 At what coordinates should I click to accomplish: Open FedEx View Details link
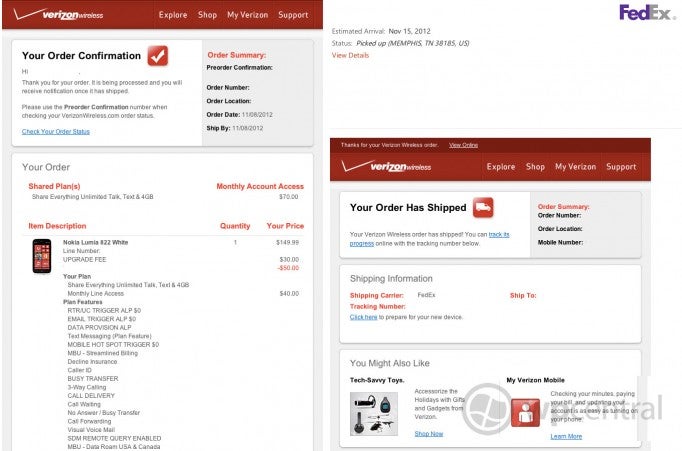click(x=350, y=55)
